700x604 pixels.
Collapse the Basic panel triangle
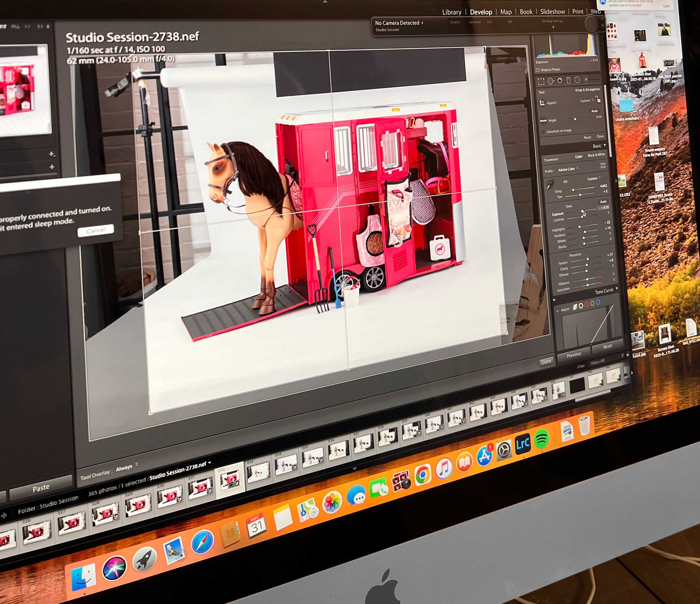pyautogui.click(x=605, y=145)
